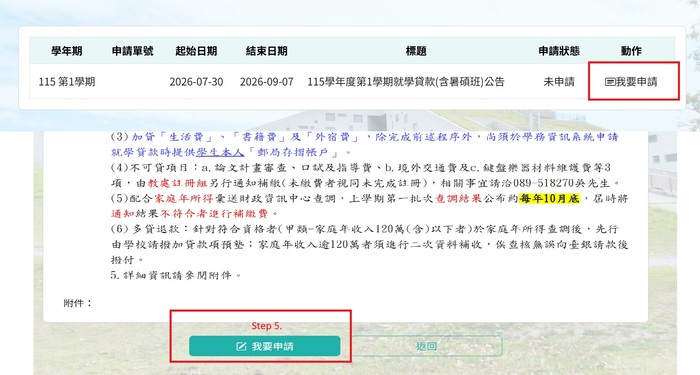Click the pencil icon in the green 我要申請 button
This screenshot has width=700, height=375.
pos(241,346)
